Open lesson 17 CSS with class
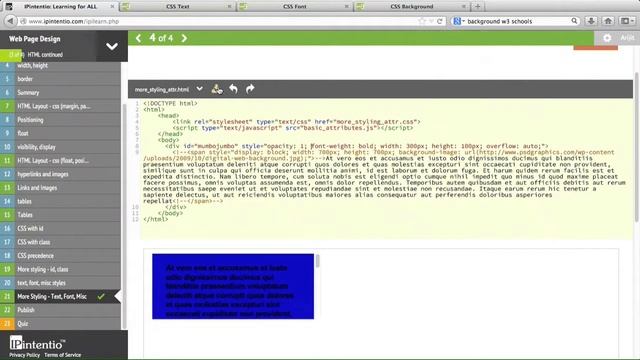This screenshot has width=640, height=360. pos(60,242)
